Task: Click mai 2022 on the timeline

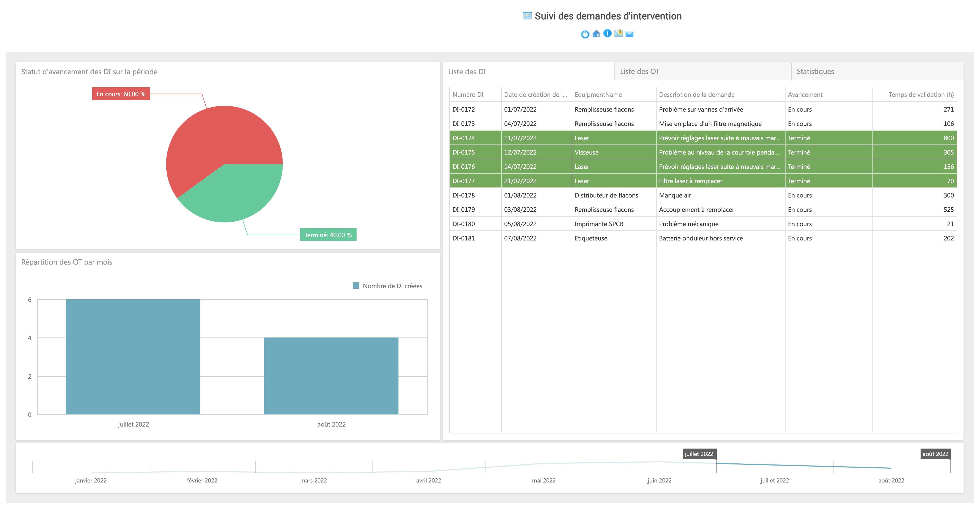Action: point(544,480)
